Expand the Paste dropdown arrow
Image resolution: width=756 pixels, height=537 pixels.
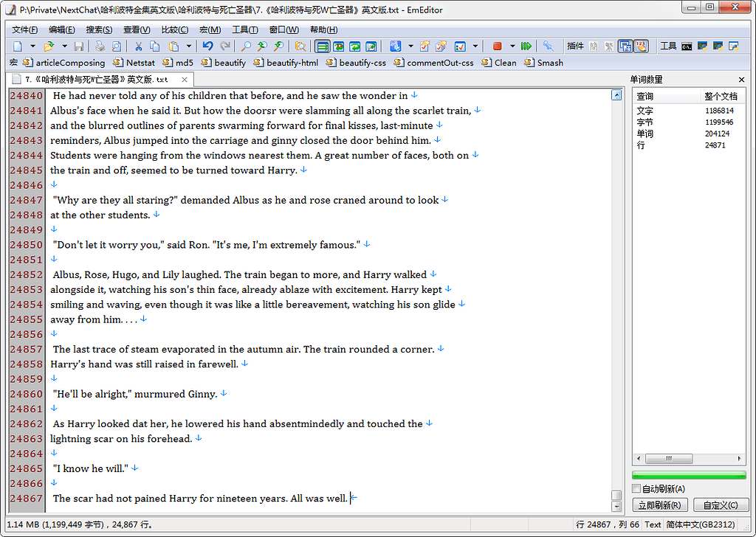tap(189, 46)
